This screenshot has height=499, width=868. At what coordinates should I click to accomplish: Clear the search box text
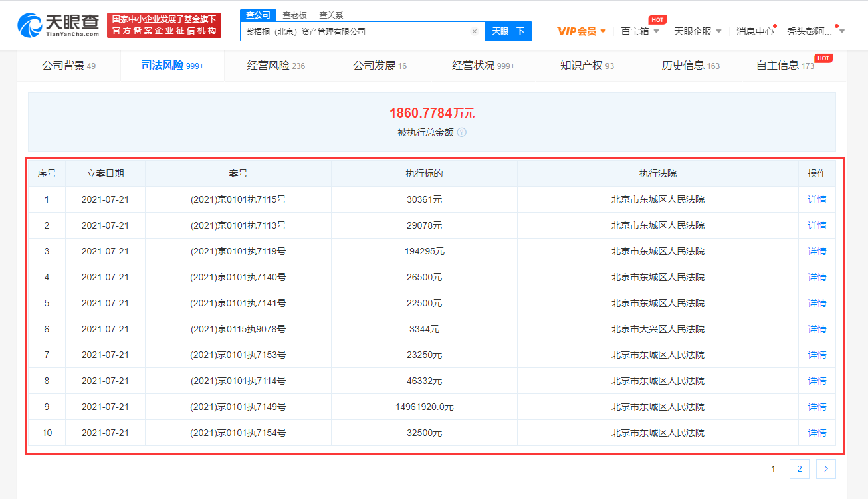tap(475, 31)
